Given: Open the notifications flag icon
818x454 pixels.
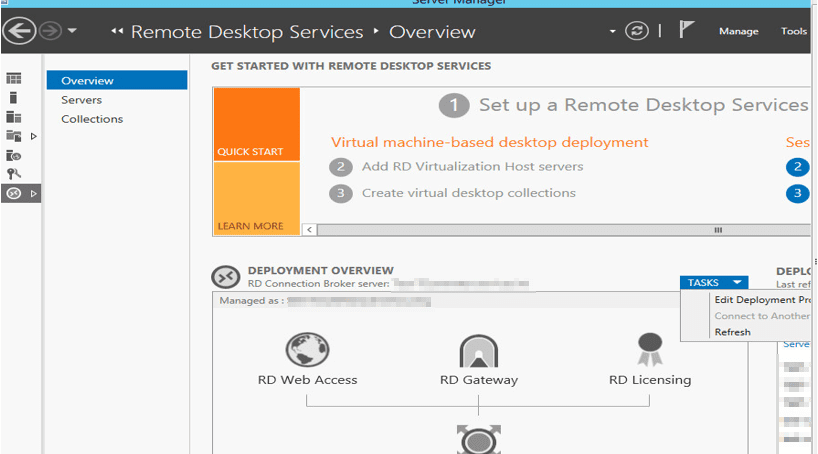Looking at the screenshot, I should (x=687, y=31).
